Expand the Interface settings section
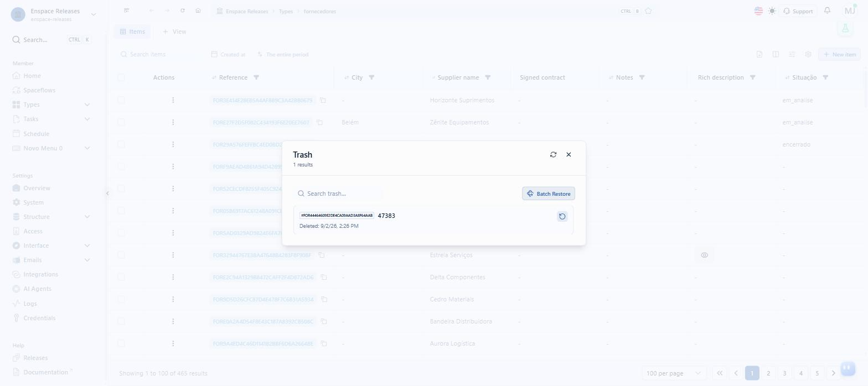 [x=87, y=246]
